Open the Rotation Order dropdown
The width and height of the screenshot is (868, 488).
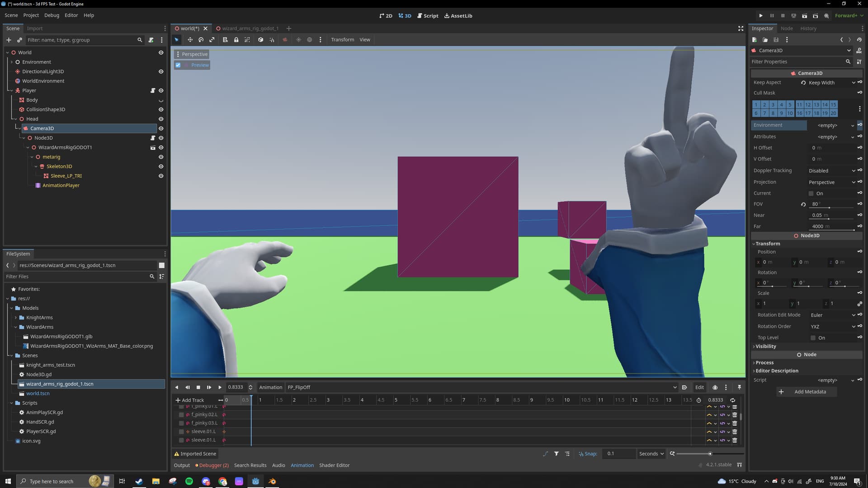[x=832, y=326]
